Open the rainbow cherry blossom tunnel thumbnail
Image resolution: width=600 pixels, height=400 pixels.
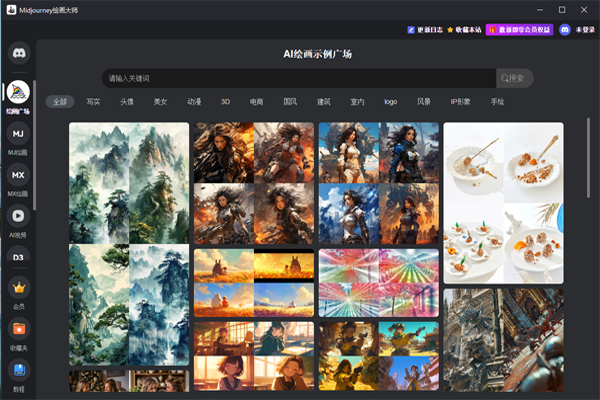[379, 283]
